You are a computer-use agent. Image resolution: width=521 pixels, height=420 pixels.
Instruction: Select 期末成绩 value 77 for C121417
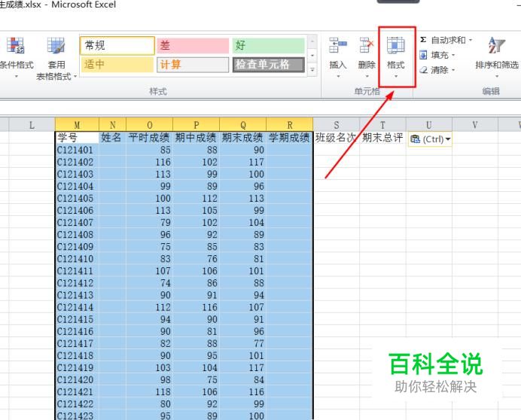[x=243, y=343]
